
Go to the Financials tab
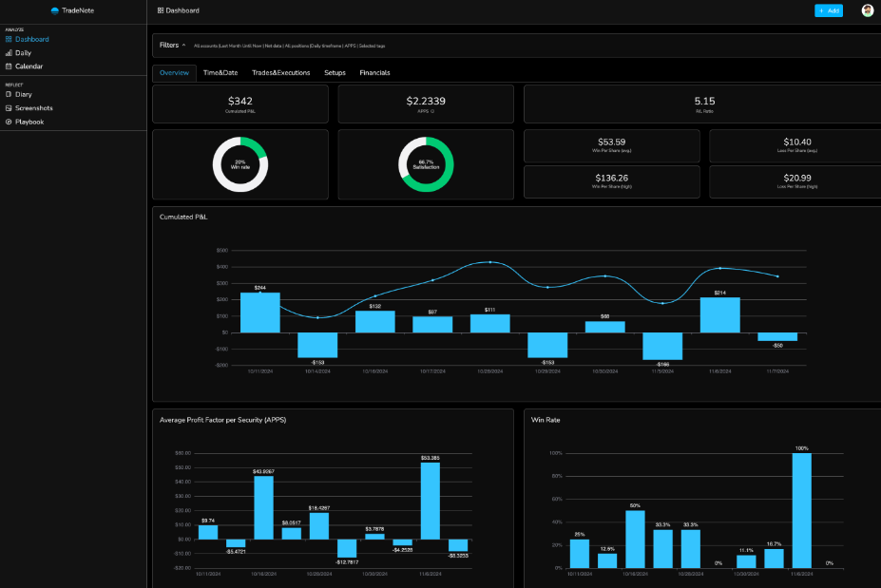(374, 73)
